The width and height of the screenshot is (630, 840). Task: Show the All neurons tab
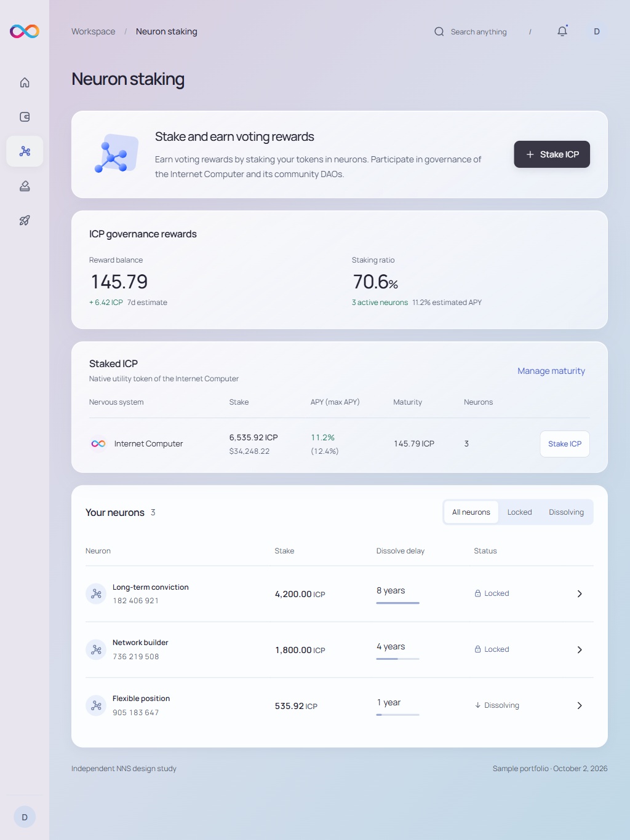pos(471,512)
